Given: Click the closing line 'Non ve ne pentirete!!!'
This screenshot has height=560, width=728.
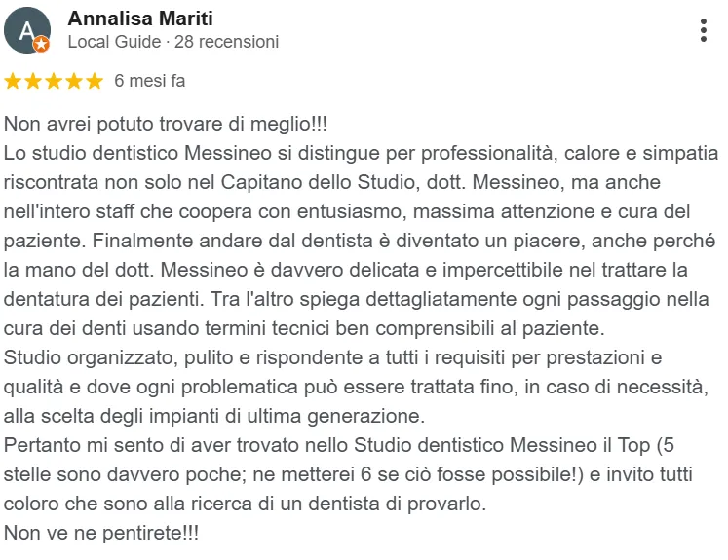Looking at the screenshot, I should pos(101,533).
